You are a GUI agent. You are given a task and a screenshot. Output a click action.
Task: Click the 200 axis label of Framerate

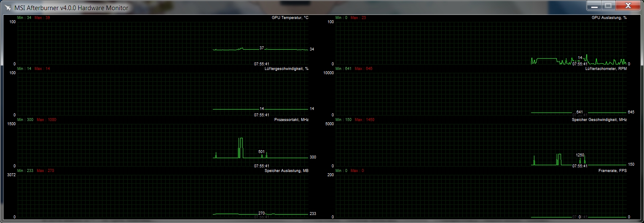click(330, 175)
